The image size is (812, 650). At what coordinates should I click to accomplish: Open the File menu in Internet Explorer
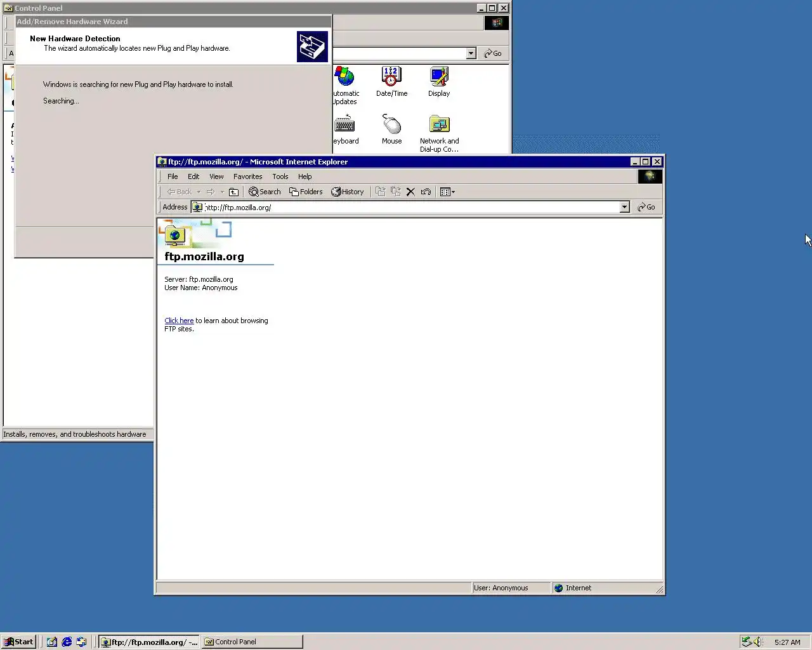tap(173, 176)
